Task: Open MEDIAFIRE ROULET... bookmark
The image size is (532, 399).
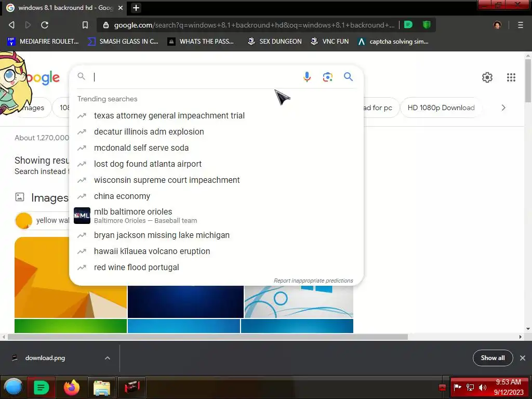Action: 43,42
